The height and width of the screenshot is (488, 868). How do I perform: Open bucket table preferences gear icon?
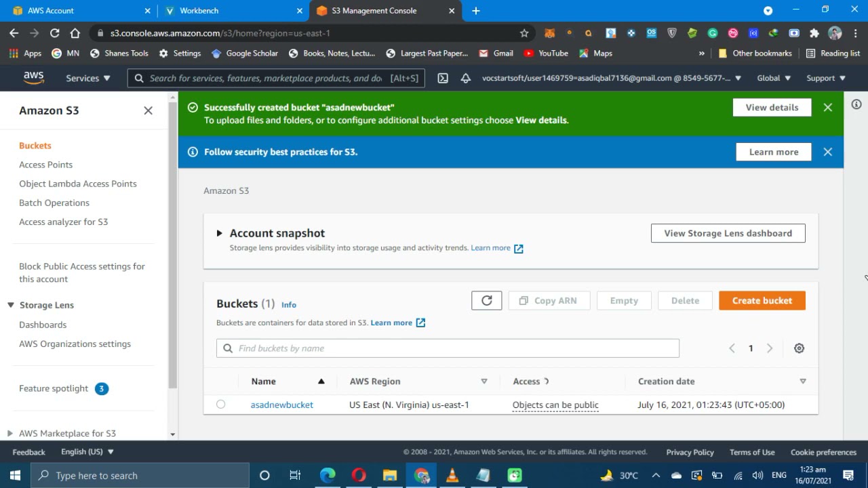[x=800, y=348]
